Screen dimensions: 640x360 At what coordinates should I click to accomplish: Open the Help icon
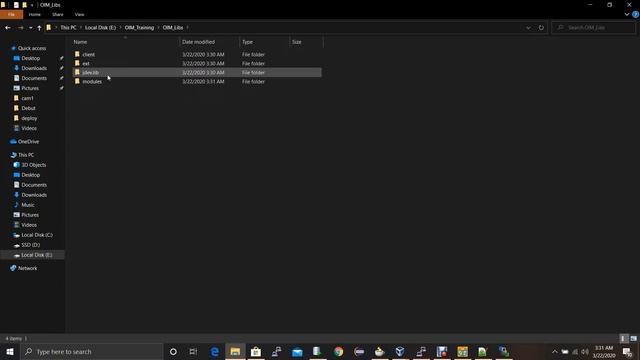[635, 14]
